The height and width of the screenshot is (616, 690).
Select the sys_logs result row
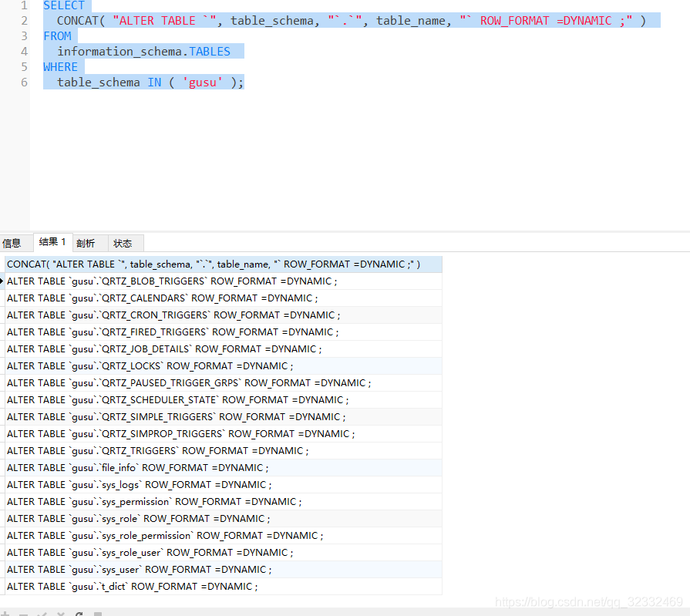click(x=224, y=485)
